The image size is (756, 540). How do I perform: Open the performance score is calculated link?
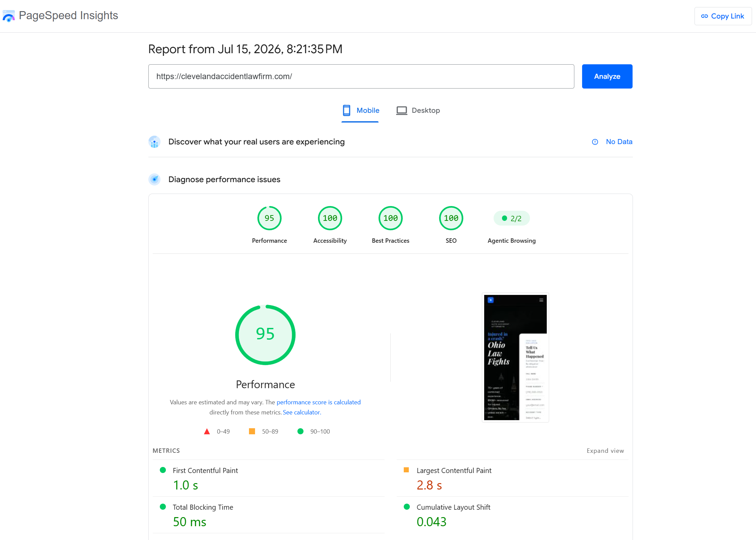(318, 402)
